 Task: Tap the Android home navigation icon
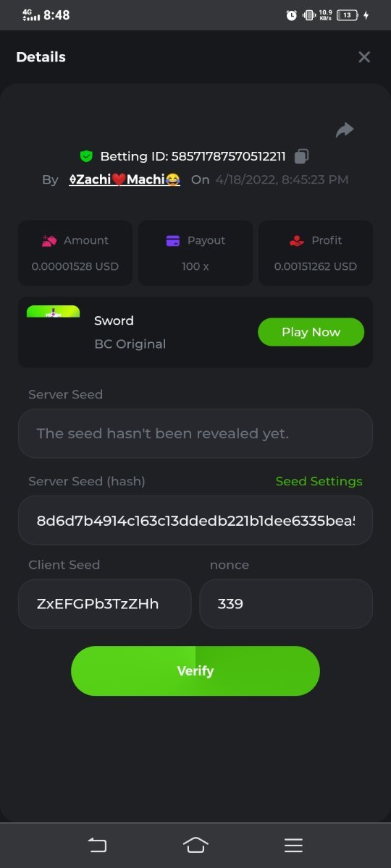[195, 845]
